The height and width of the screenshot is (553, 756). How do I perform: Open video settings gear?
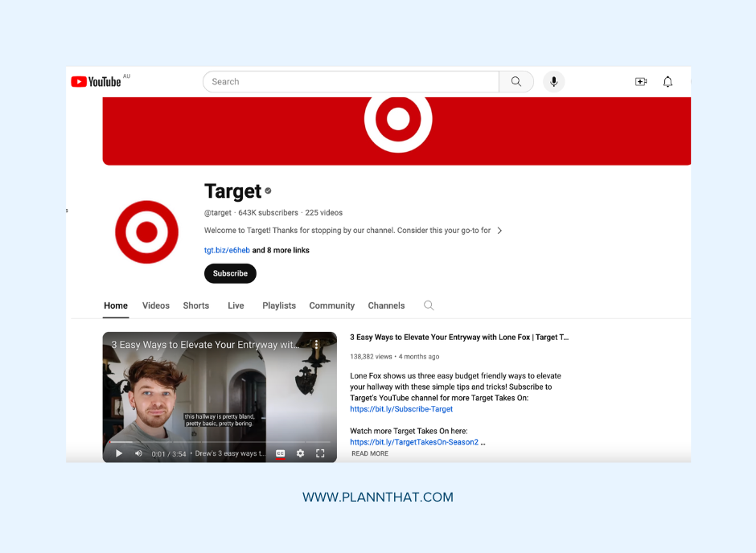click(x=300, y=453)
